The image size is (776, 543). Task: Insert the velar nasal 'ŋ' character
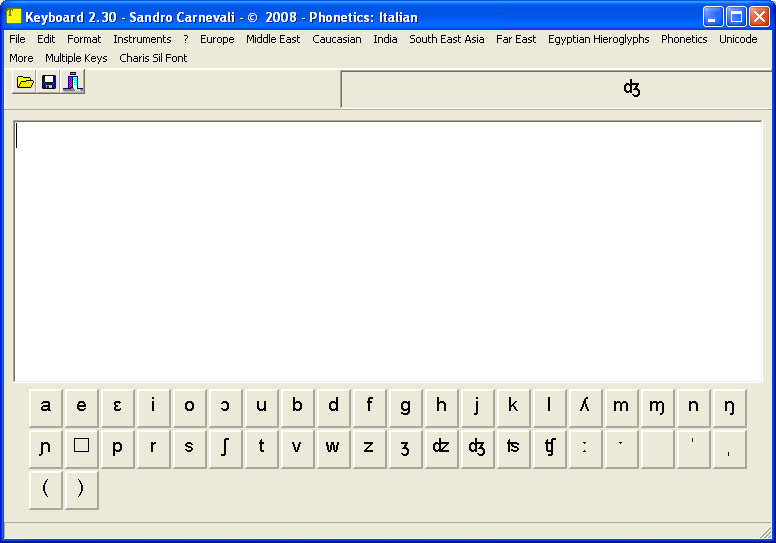click(x=729, y=408)
